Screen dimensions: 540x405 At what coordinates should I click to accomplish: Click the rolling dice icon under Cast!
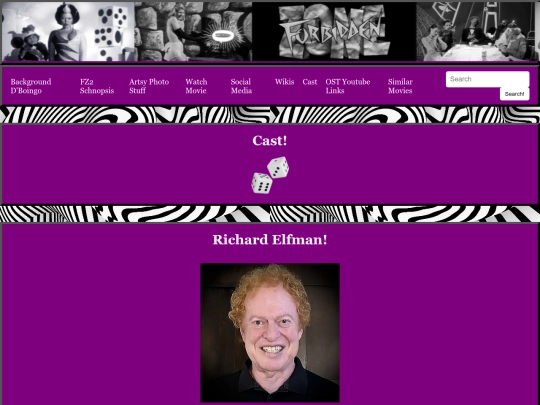270,175
